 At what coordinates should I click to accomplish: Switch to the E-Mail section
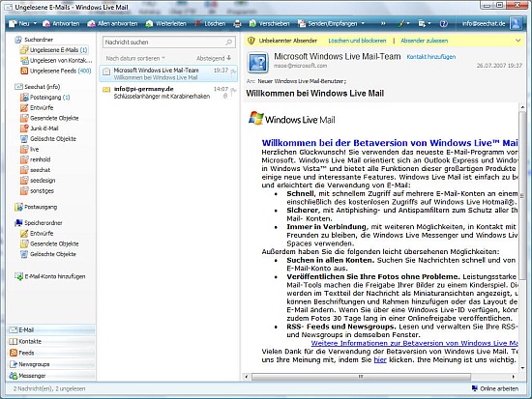51,329
